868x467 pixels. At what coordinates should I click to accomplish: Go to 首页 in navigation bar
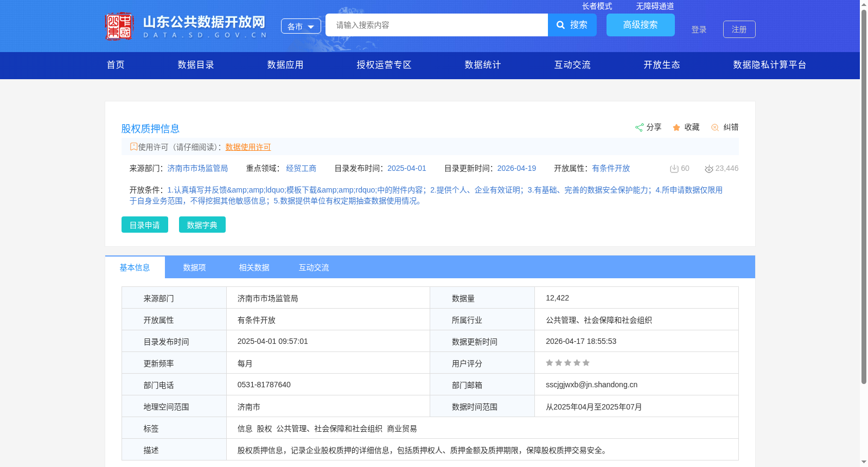click(x=116, y=65)
